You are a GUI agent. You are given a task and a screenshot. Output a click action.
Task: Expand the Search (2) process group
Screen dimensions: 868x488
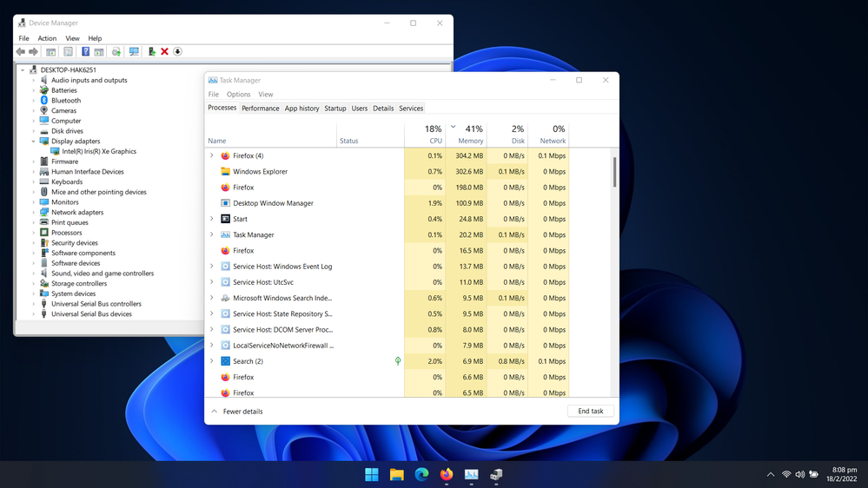[x=211, y=360]
